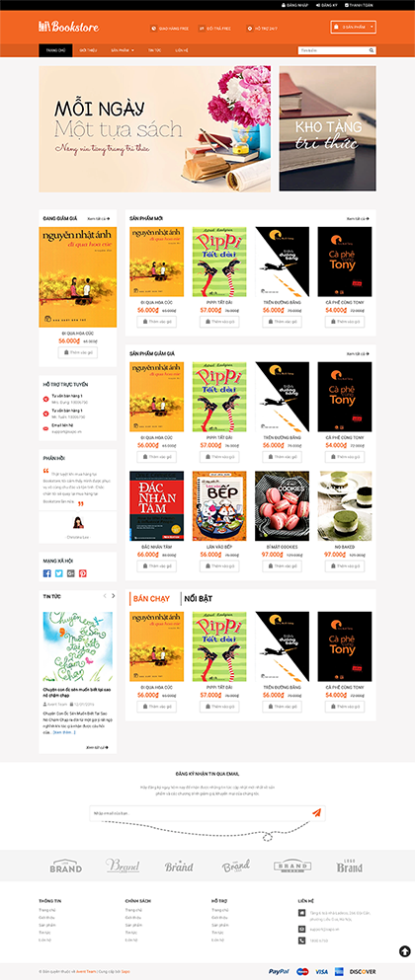Switch to the Nổi bật tab

pos(198,598)
